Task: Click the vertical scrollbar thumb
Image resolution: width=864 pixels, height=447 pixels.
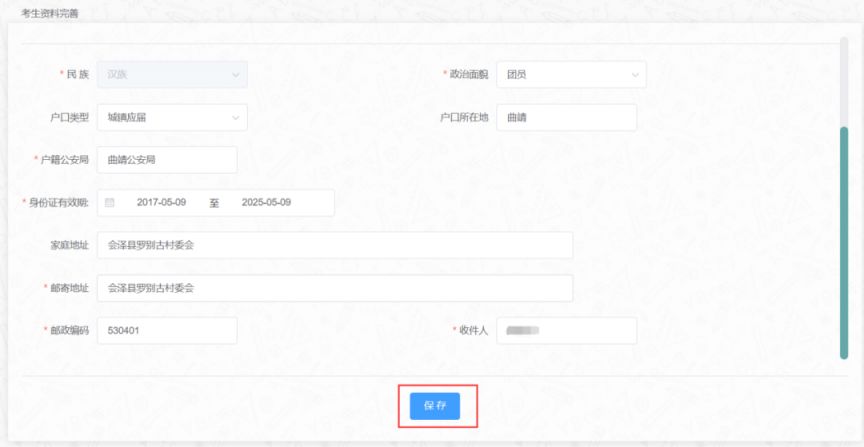Action: pyautogui.click(x=844, y=243)
